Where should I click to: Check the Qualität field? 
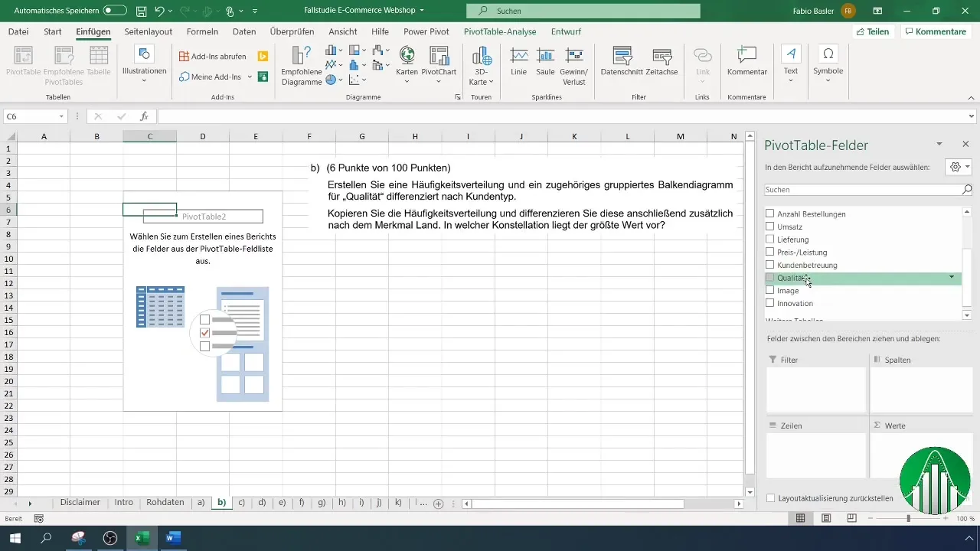[770, 278]
